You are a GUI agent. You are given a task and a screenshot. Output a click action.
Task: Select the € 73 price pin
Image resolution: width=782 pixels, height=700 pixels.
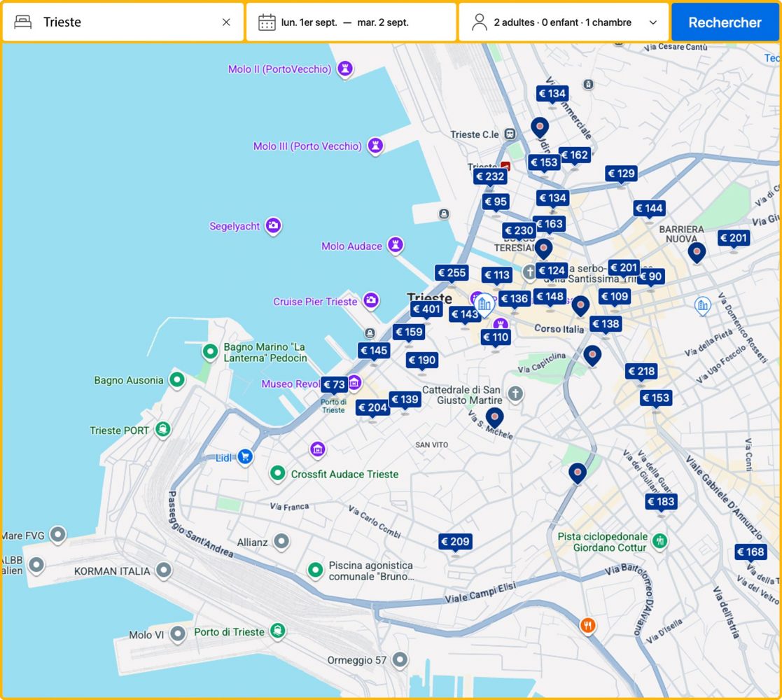coord(333,384)
